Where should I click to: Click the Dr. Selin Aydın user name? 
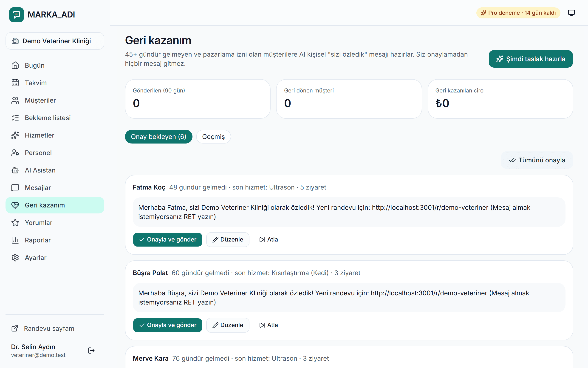pyautogui.click(x=33, y=347)
